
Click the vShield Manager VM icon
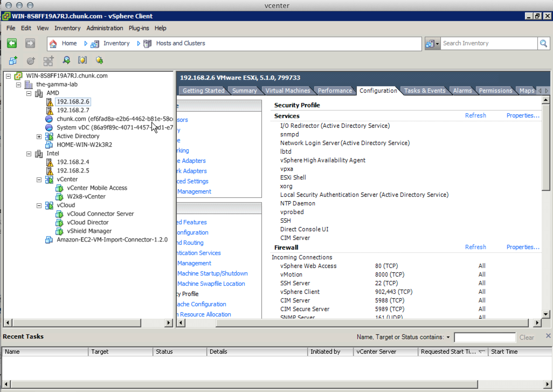[59, 231]
